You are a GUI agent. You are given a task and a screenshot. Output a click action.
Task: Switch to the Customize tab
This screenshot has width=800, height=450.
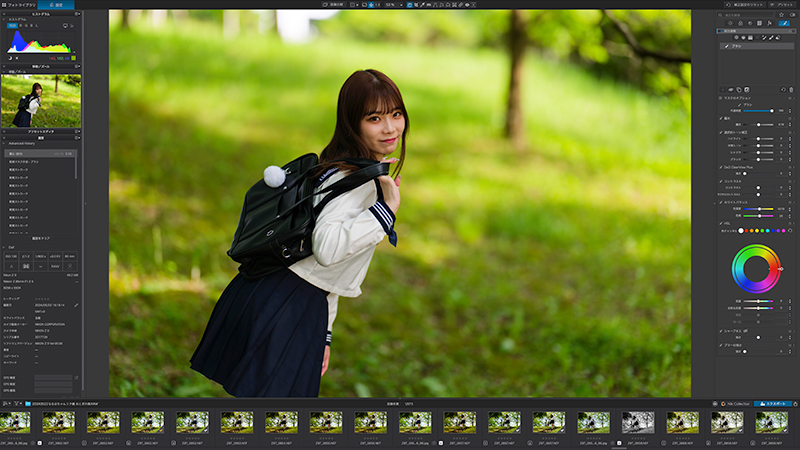pos(56,5)
